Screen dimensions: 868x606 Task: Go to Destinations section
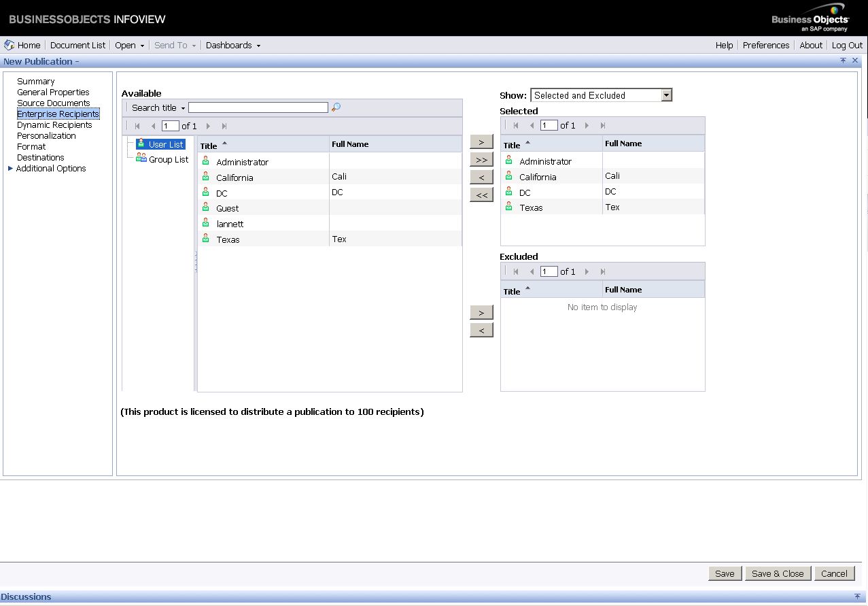[41, 157]
